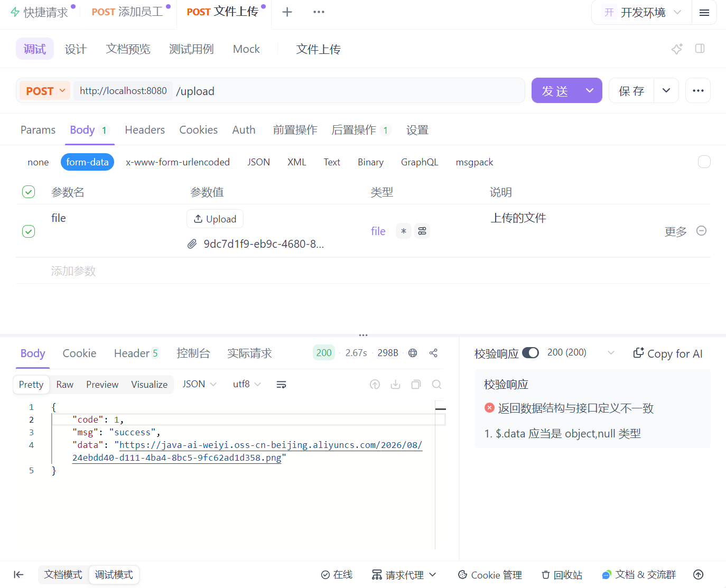Select the msgpack body type
This screenshot has width=726, height=588.
[x=474, y=162]
